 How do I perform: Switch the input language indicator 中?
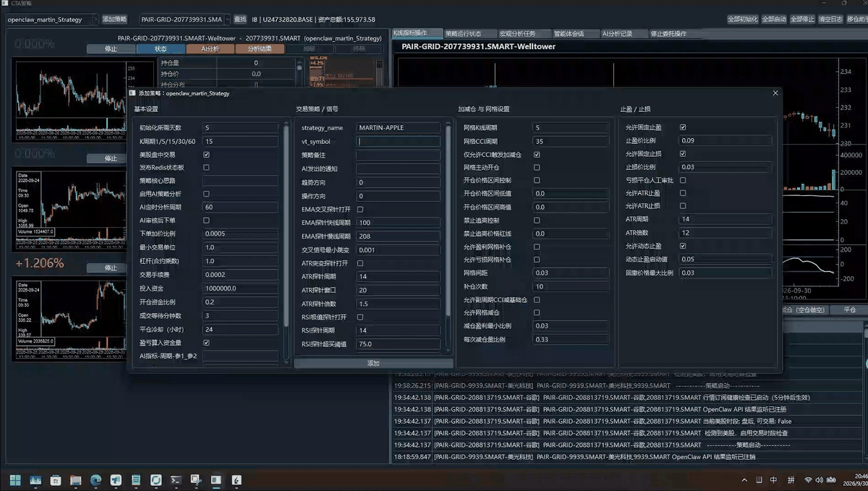[773, 480]
